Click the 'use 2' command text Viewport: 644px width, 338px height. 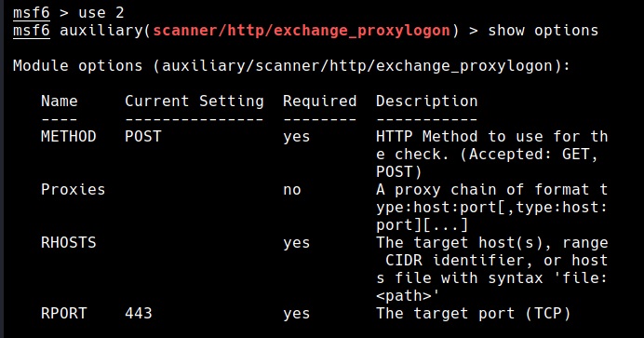tap(101, 13)
